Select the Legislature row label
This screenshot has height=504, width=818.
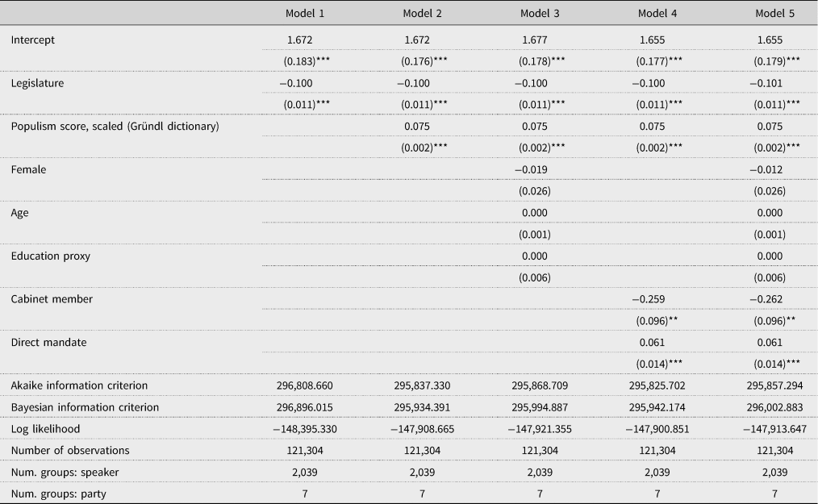(37, 83)
